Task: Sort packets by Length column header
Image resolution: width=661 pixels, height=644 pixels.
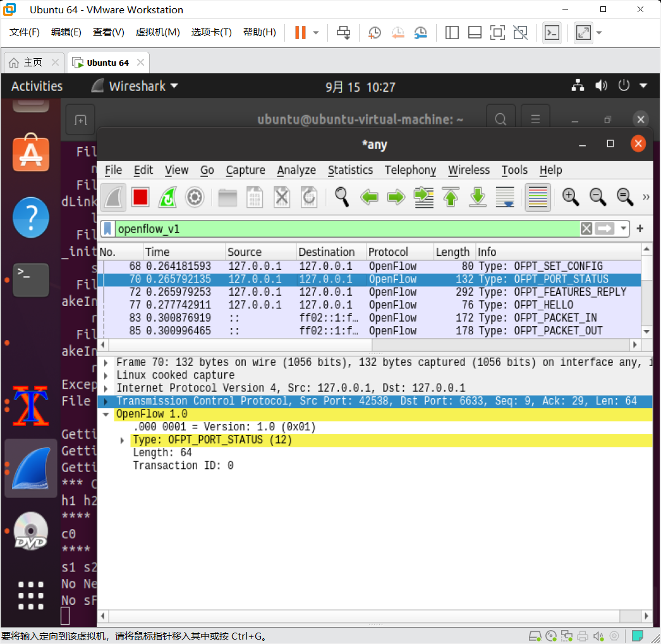Action: (454, 252)
